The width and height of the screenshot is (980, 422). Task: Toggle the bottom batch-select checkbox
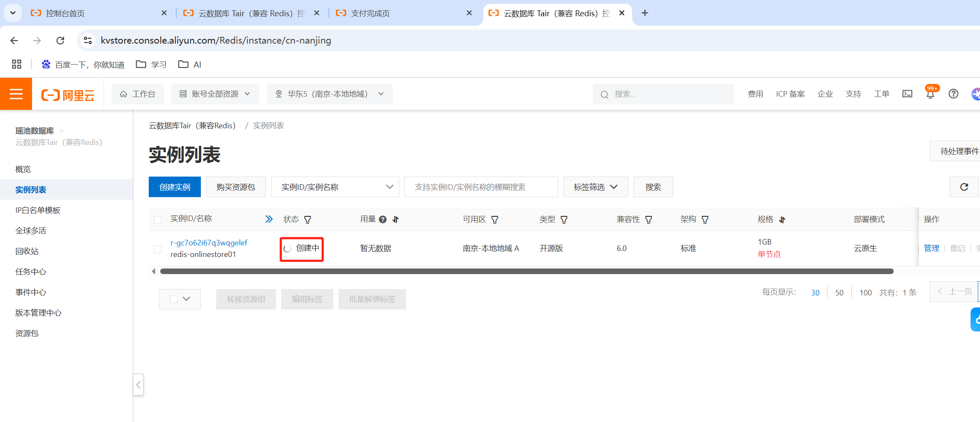174,299
